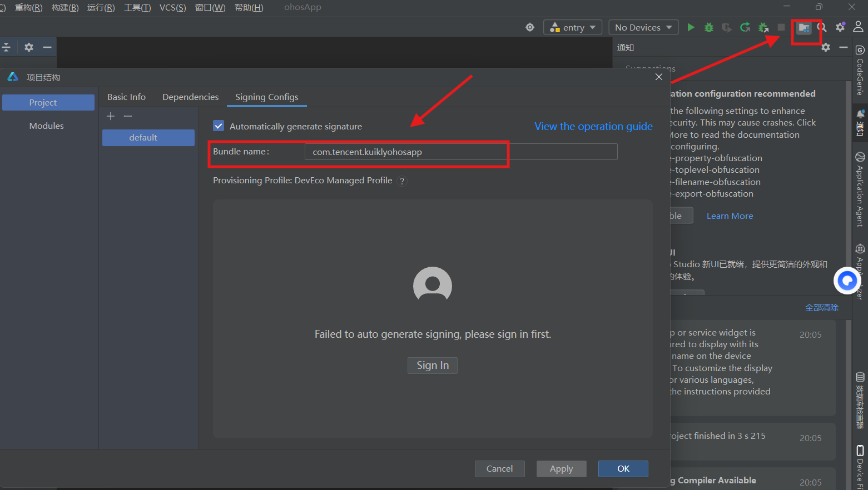Screen dimensions: 868x490
Task: Open notification panel gear options
Action: coord(826,47)
